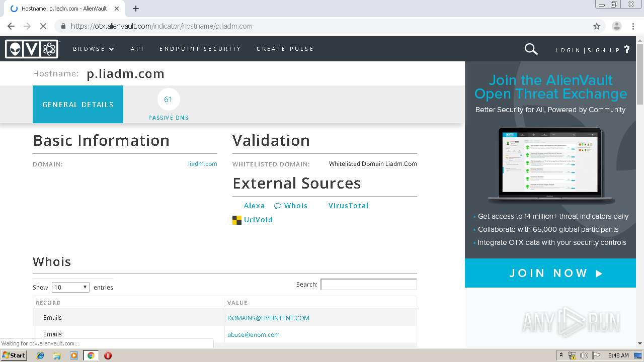The image size is (644, 362).
Task: Click the lock site info icon
Action: tap(63, 26)
